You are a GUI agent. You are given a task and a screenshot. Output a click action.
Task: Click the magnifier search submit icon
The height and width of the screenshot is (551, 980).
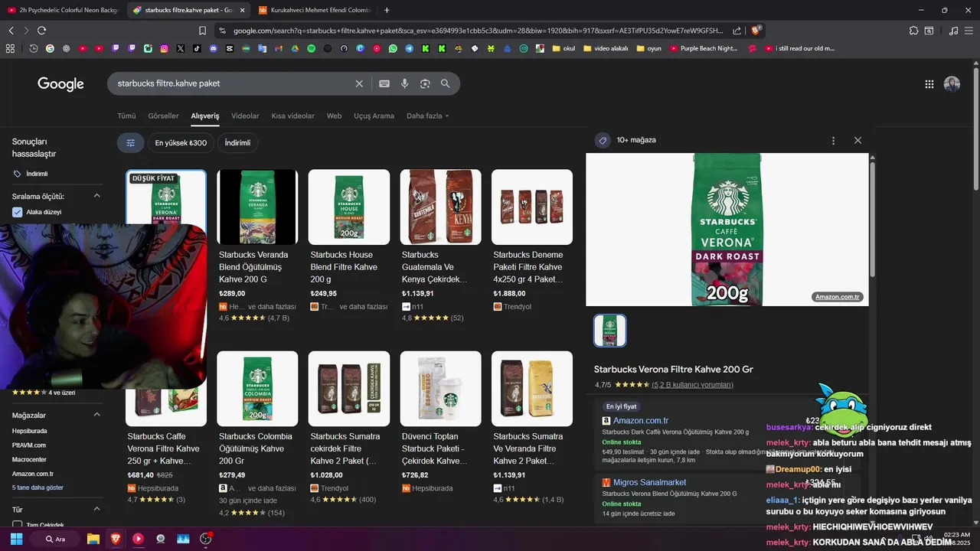pos(445,83)
